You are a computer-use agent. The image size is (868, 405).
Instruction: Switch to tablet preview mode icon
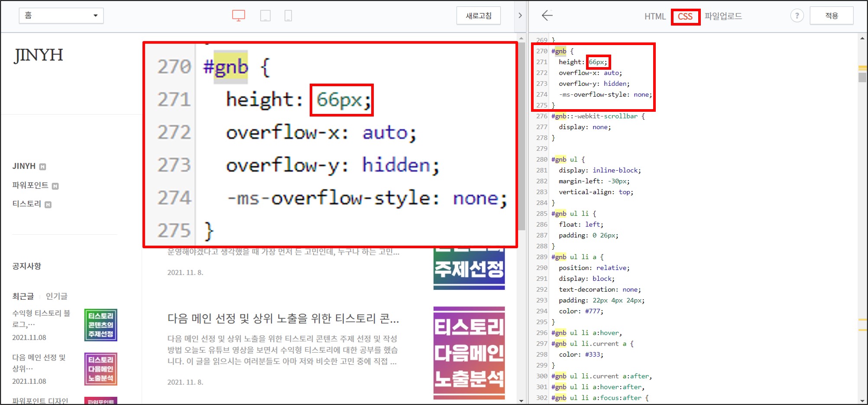pos(266,16)
